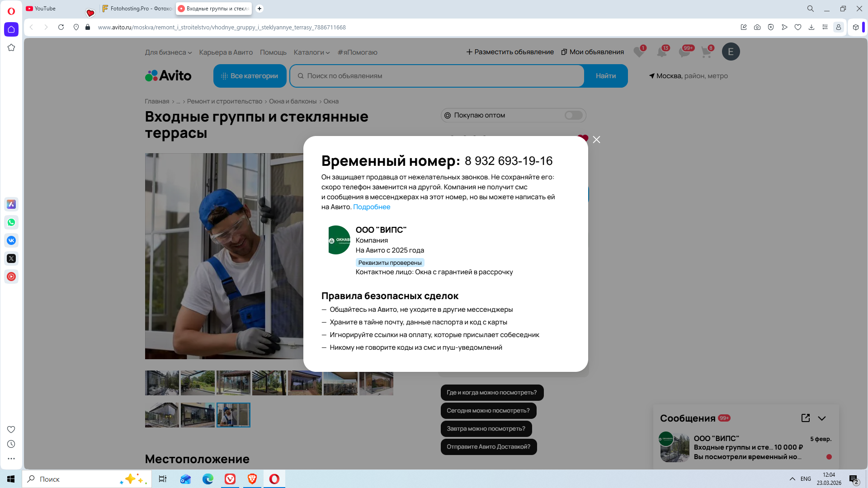The image size is (868, 488).
Task: Expand Для бизнеса dropdown menu
Action: [168, 52]
